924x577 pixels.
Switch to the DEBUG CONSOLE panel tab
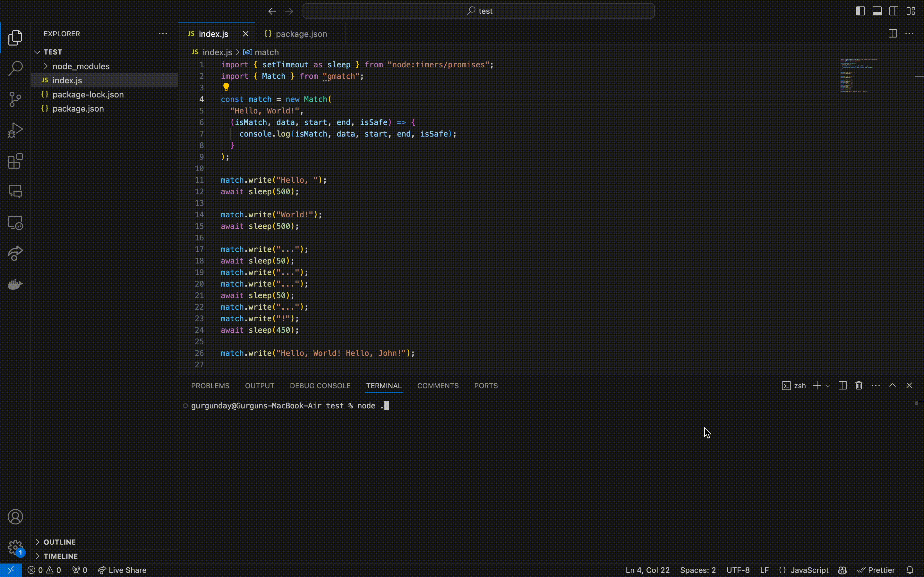coord(320,386)
